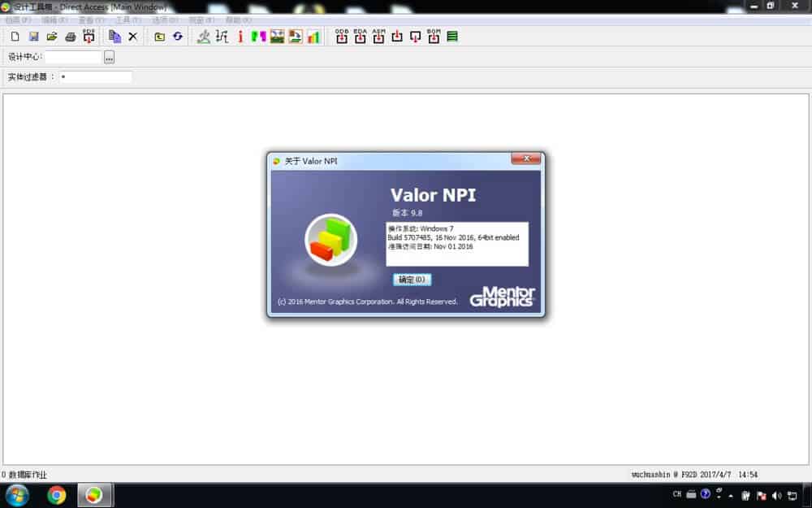
Task: Click the ASM import toolbar icon
Action: 378,36
